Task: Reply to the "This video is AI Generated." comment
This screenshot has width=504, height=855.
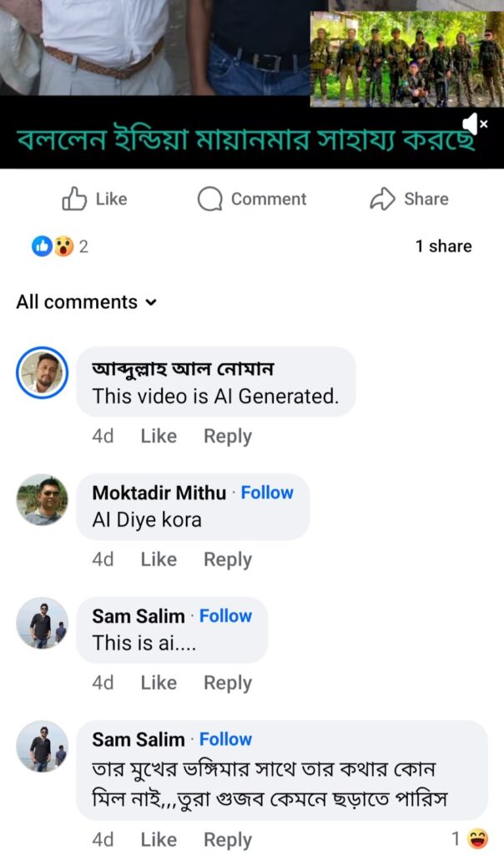Action: (x=228, y=436)
